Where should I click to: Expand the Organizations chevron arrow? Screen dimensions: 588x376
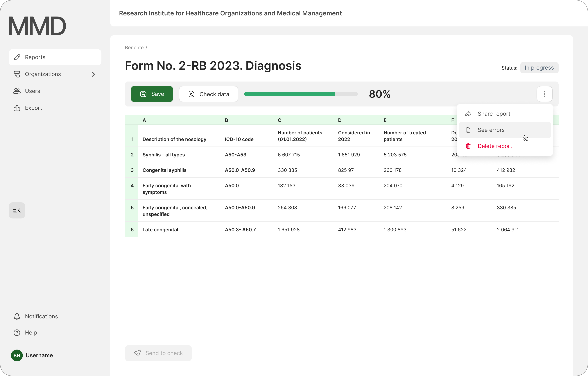click(93, 74)
